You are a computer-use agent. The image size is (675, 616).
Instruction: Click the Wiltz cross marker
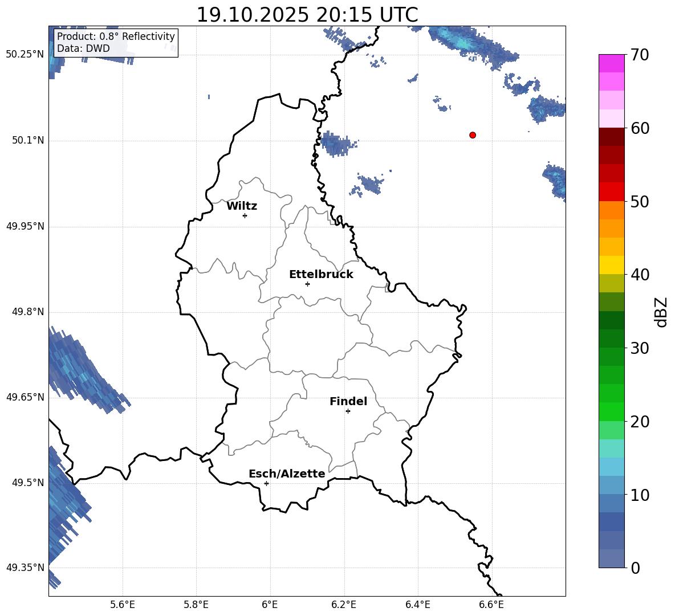[245, 215]
